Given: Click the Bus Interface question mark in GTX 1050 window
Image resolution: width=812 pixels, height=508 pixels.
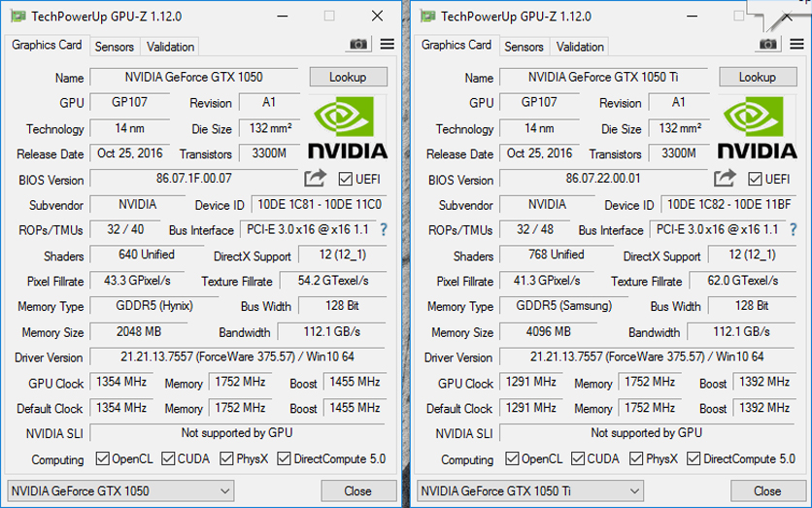Looking at the screenshot, I should pos(384,229).
